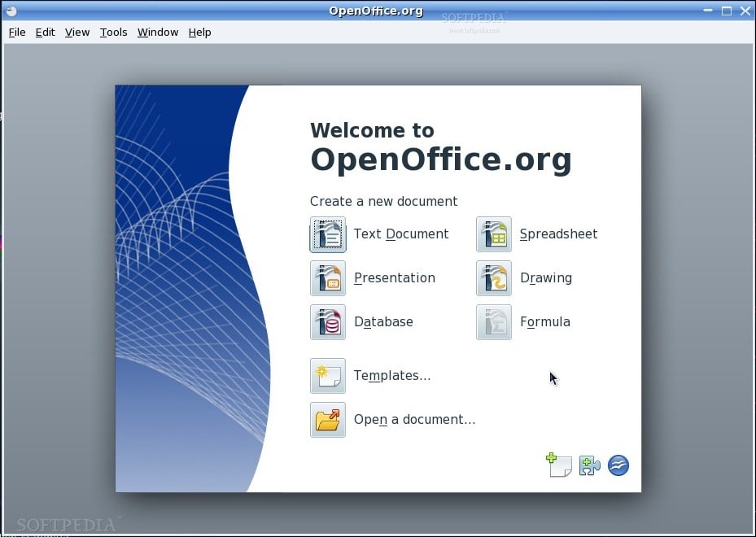Launch the Drawing application
This screenshot has height=537, width=756.
(x=493, y=278)
